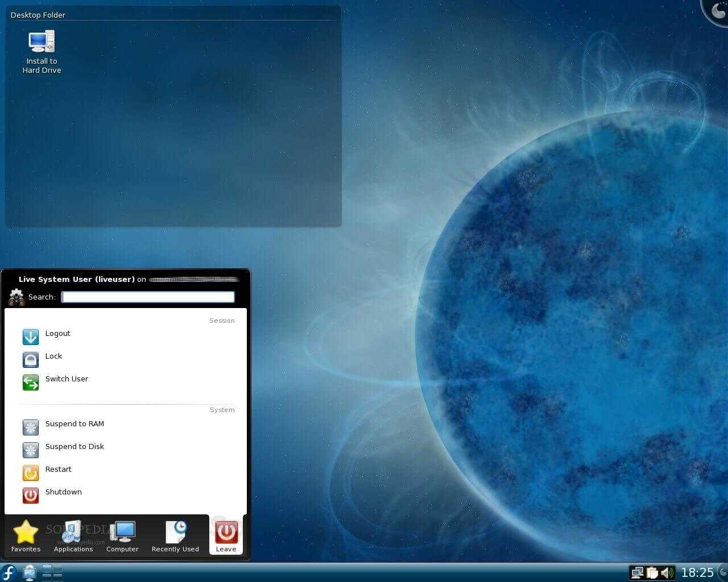The height and width of the screenshot is (582, 728).
Task: Select the Leave tab
Action: [226, 535]
